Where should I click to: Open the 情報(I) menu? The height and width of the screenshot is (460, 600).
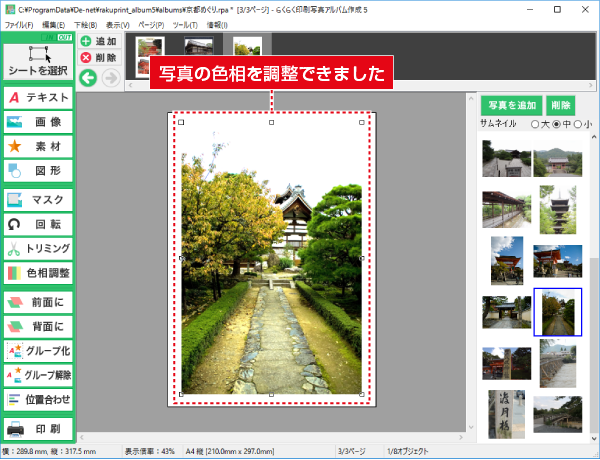coord(217,25)
